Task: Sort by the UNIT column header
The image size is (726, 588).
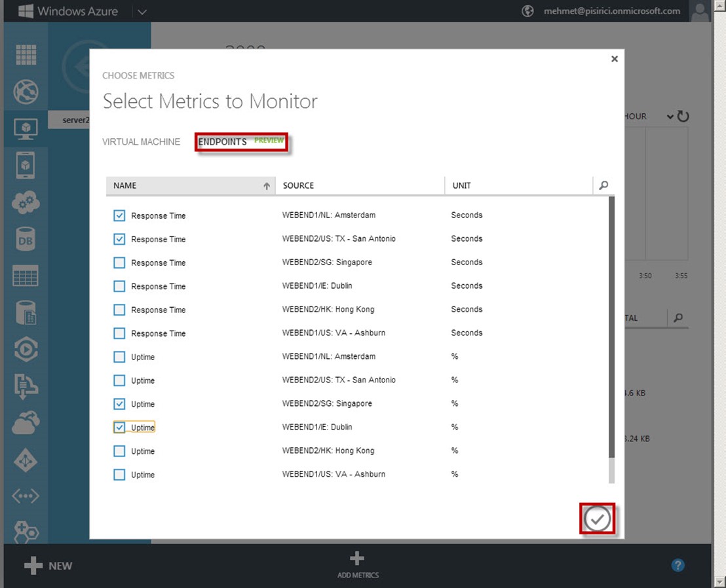Action: pos(518,185)
